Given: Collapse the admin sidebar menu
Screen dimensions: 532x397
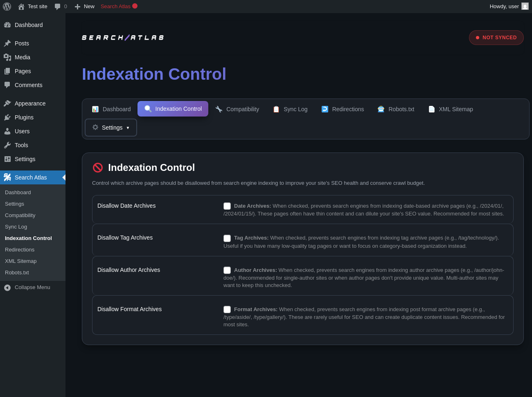Looking at the screenshot, I should pyautogui.click(x=27, y=287).
